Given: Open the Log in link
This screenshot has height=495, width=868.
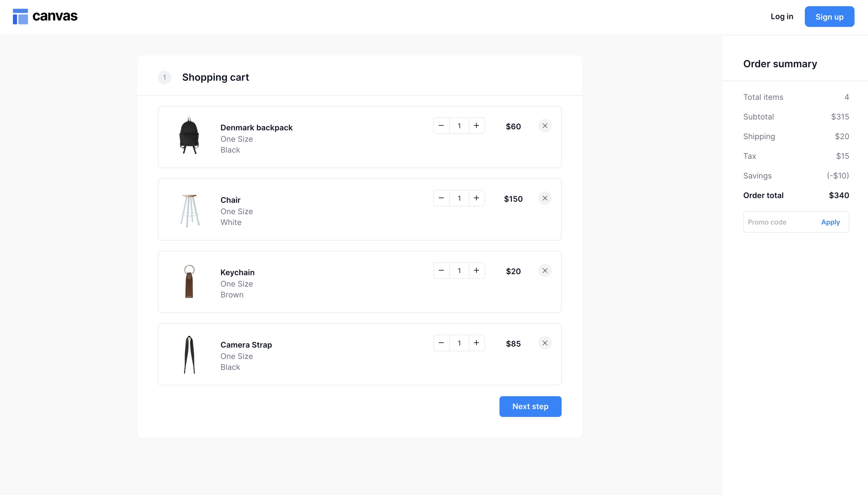Looking at the screenshot, I should pos(782,17).
